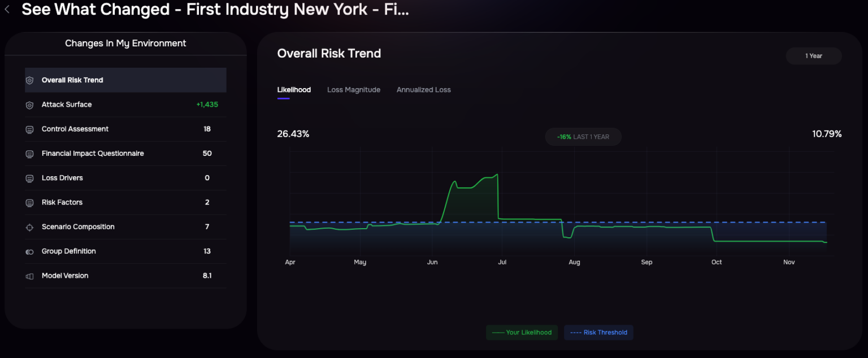Click the questionnaire icon for Control Assessment
868x358 pixels.
pos(29,129)
